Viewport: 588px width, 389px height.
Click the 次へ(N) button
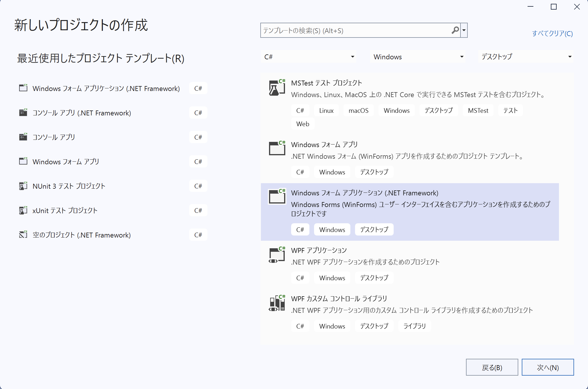[x=548, y=367]
